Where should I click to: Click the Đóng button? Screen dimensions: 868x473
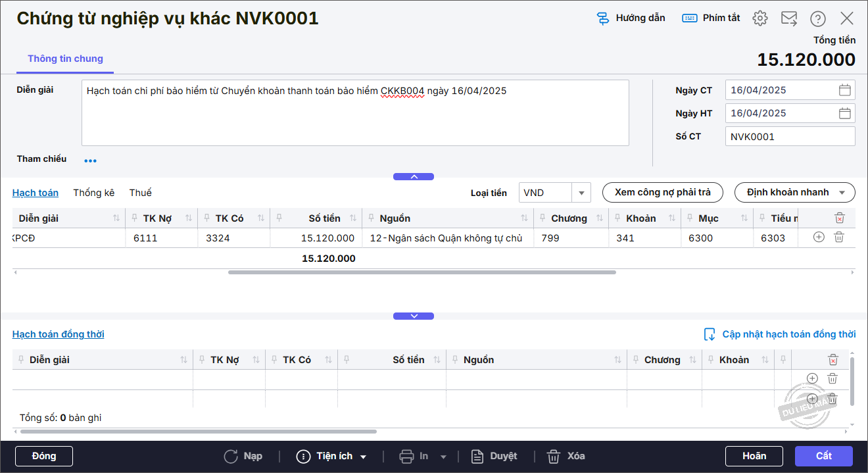click(x=44, y=456)
